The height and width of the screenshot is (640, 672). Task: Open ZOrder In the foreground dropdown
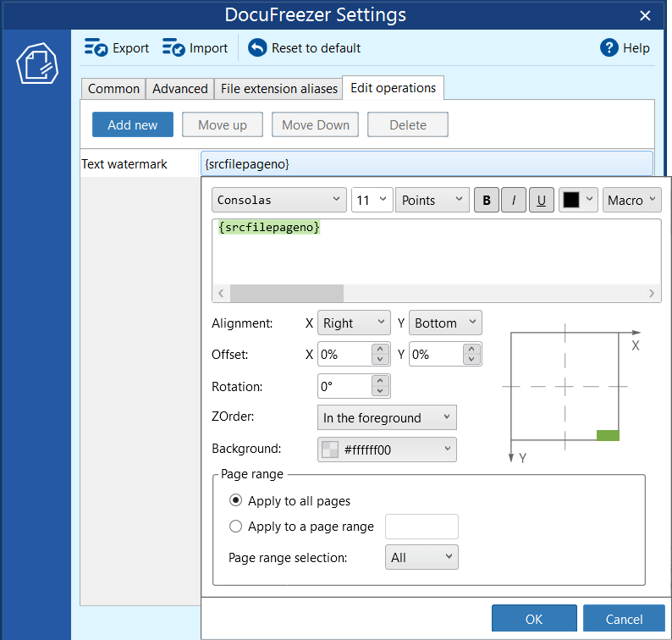pos(387,417)
